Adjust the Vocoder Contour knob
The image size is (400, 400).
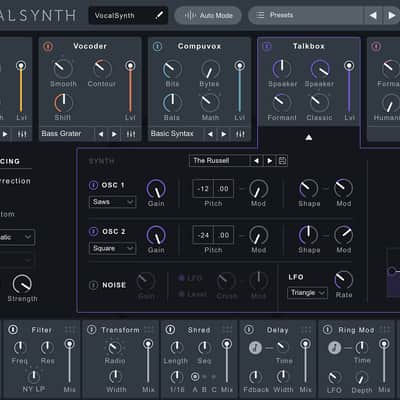point(102,68)
